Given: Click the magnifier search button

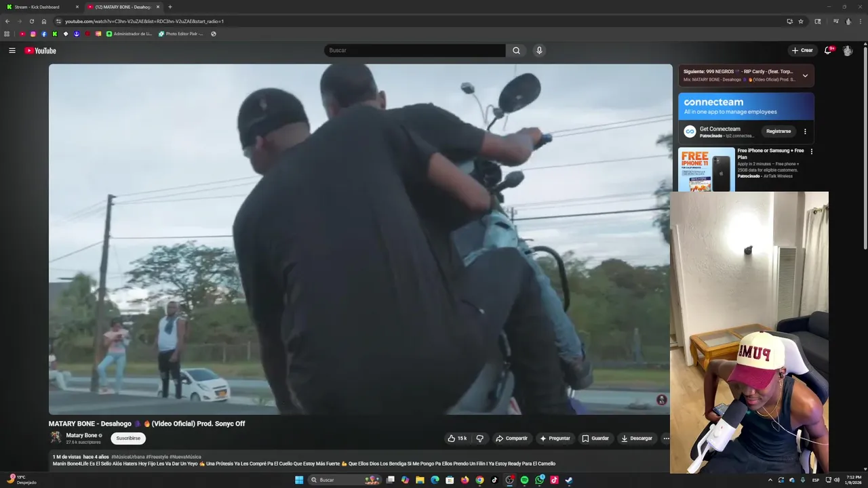Looking at the screenshot, I should (x=516, y=51).
